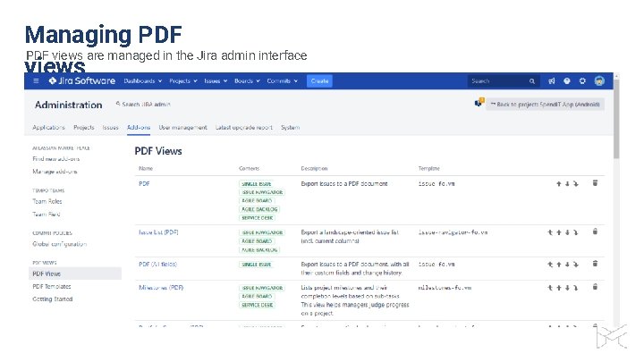Click milestones-fo.vm template text
This screenshot has height=362, width=644.
445,288
